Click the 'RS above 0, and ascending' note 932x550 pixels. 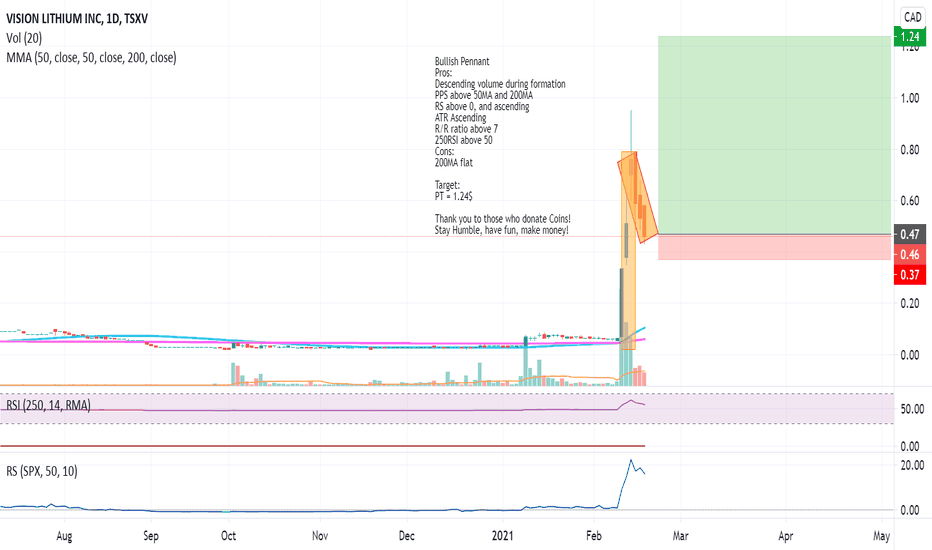click(x=481, y=106)
